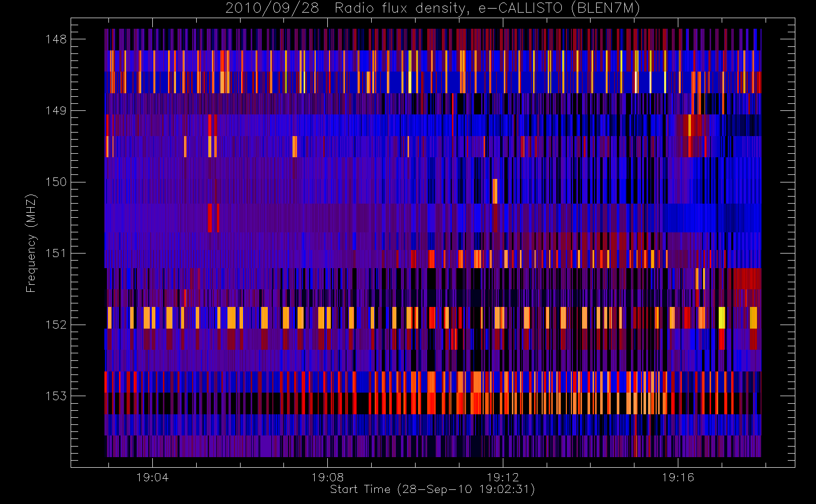The image size is (816, 504).
Task: Click the plot title mentioning e-CALLISTO (BLEN7M)
Action: [433, 9]
